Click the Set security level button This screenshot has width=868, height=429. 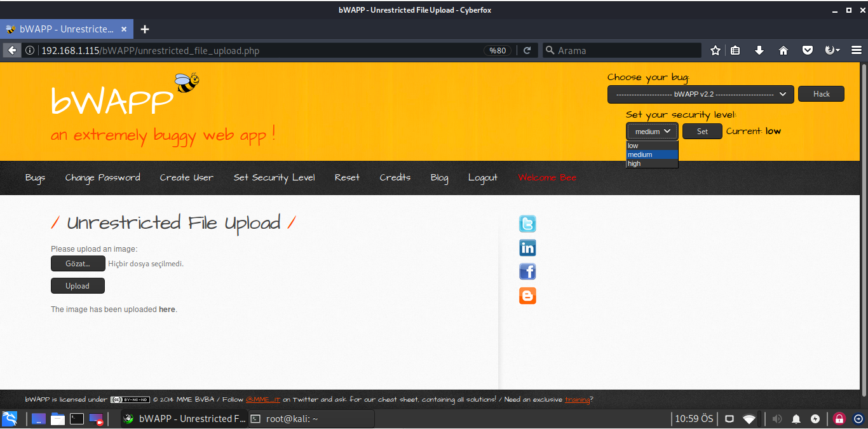(702, 131)
